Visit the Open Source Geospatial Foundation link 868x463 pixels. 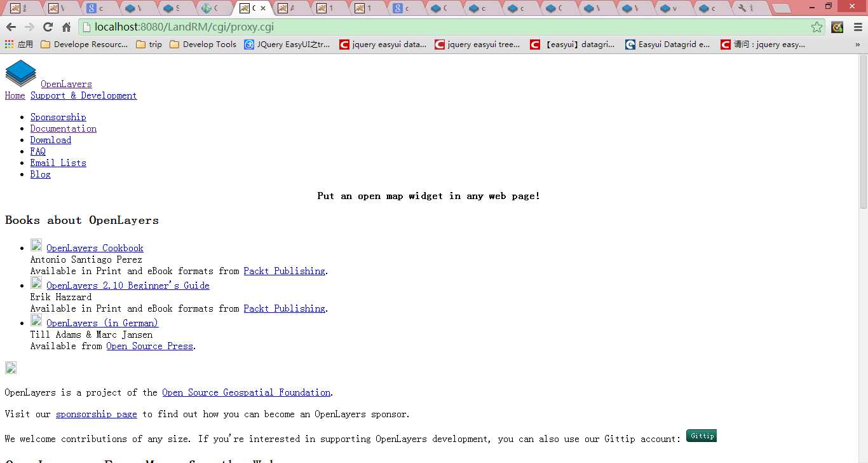(x=246, y=392)
